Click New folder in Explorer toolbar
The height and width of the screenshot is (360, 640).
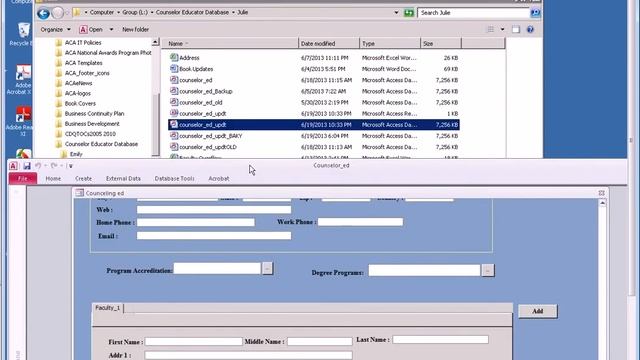[x=136, y=29]
